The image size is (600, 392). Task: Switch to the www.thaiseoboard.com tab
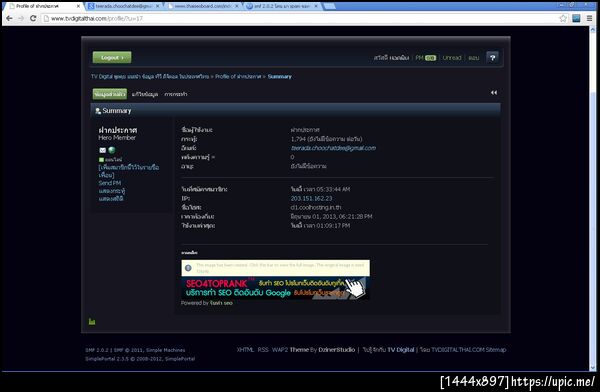coord(202,6)
